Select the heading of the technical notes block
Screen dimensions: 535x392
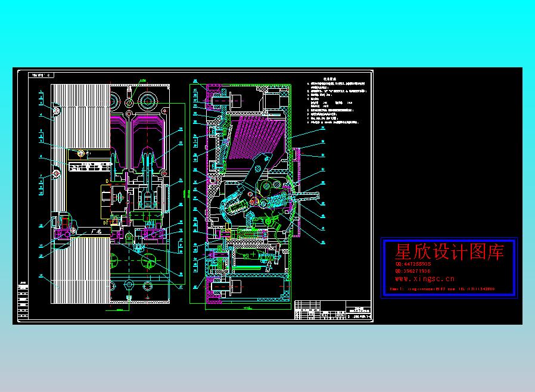point(330,79)
